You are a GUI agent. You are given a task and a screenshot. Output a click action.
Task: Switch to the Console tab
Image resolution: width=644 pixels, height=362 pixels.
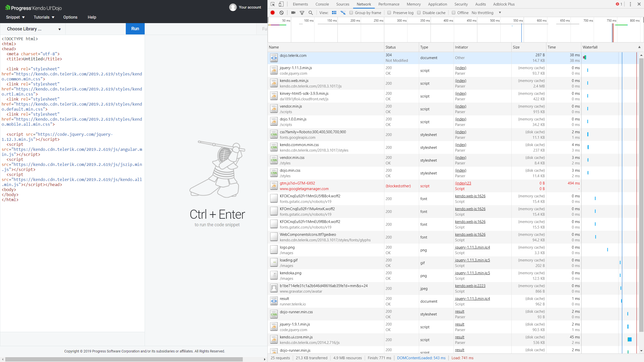322,4
